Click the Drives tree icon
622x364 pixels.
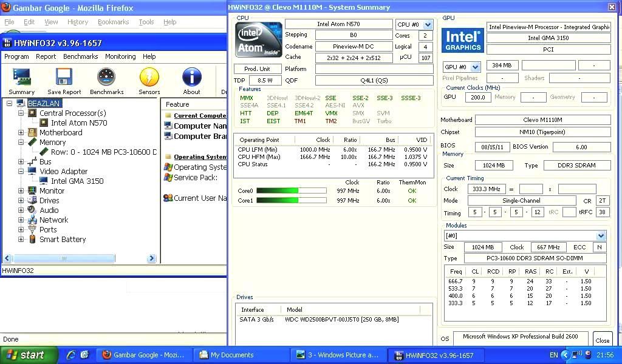(x=33, y=200)
